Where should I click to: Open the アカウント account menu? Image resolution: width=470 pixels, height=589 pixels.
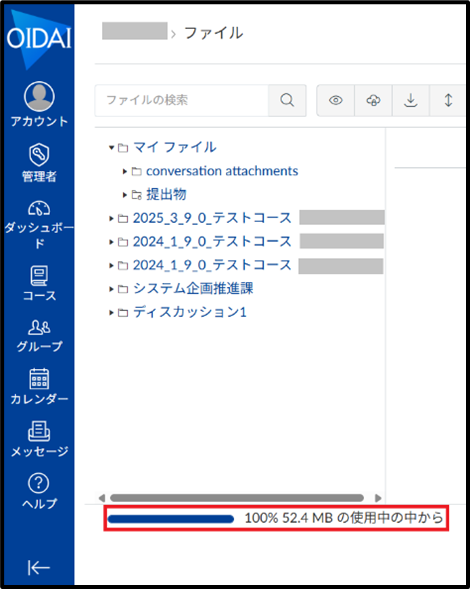pos(39,104)
